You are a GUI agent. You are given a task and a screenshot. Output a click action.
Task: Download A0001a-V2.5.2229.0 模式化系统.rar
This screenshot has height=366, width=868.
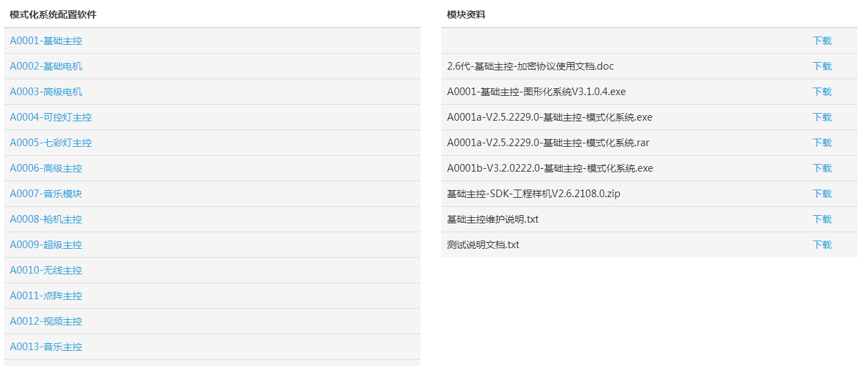[x=822, y=143]
